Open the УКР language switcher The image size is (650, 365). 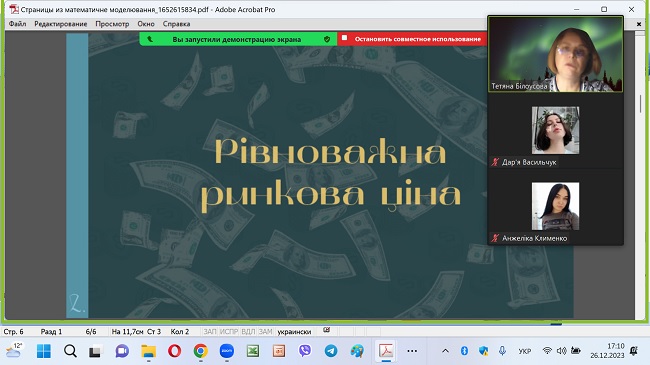(525, 351)
